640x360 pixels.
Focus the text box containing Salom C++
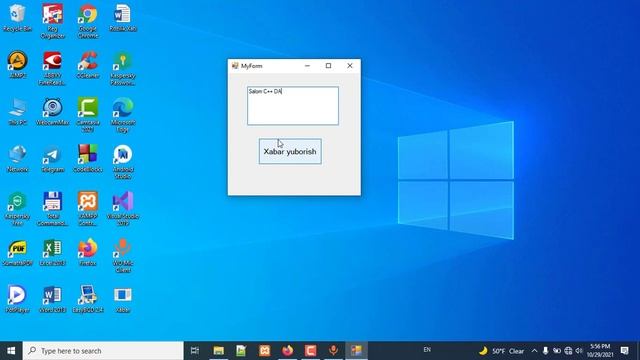pyautogui.click(x=293, y=106)
